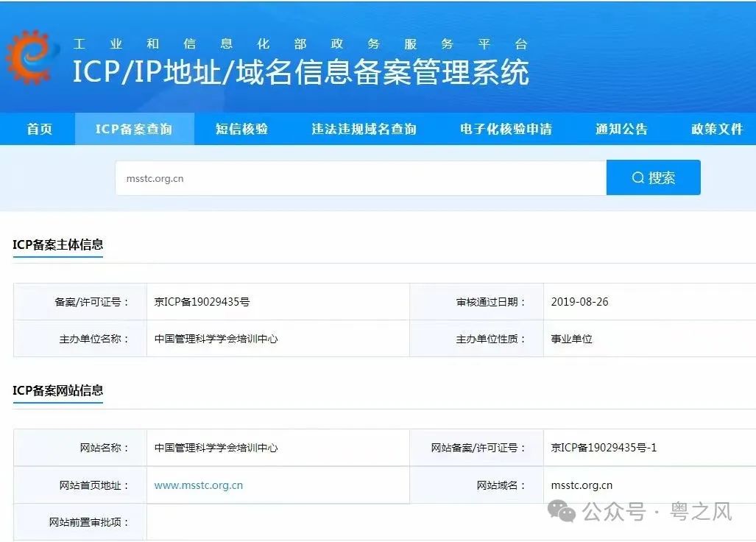Click the 网站前置审批项 label

click(89, 522)
